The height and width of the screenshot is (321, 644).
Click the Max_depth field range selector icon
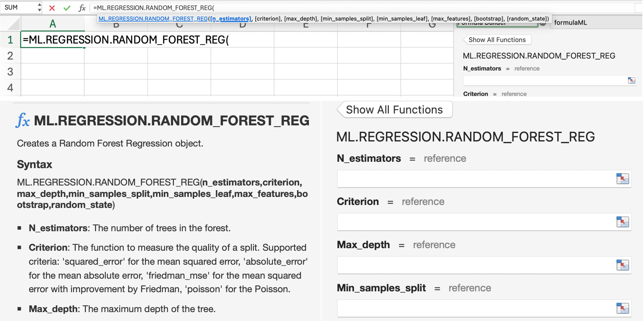(x=622, y=265)
